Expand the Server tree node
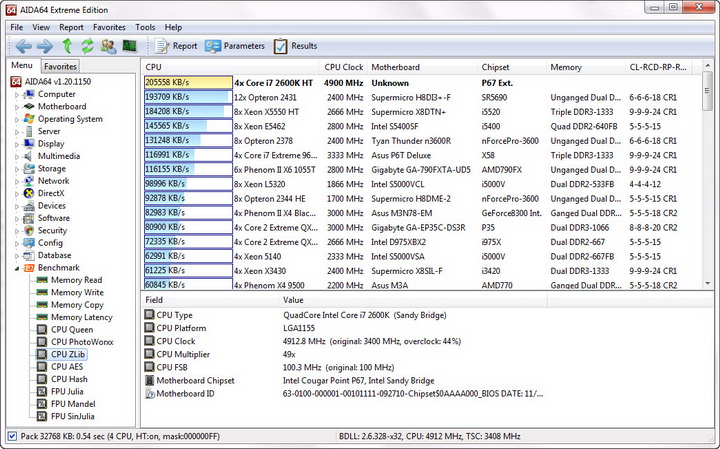The image size is (720, 449). coord(17,132)
